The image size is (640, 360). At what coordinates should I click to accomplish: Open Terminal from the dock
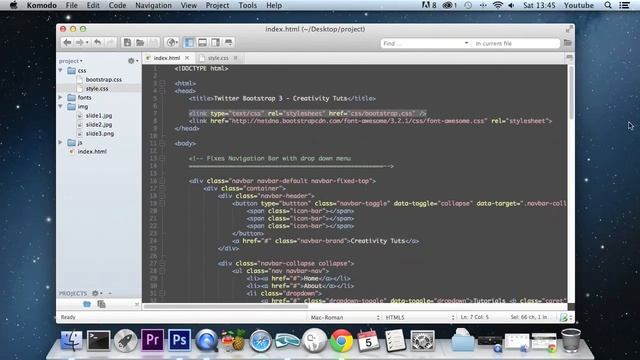98,340
